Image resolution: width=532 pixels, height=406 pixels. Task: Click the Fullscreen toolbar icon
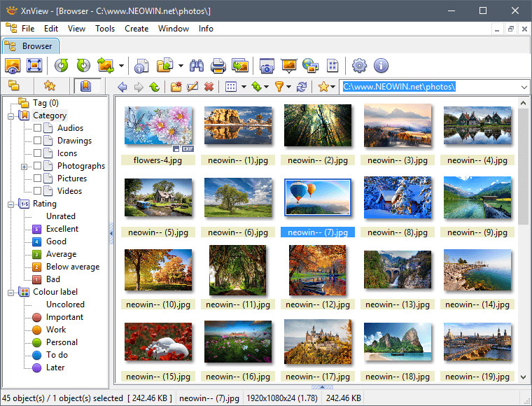pos(34,66)
